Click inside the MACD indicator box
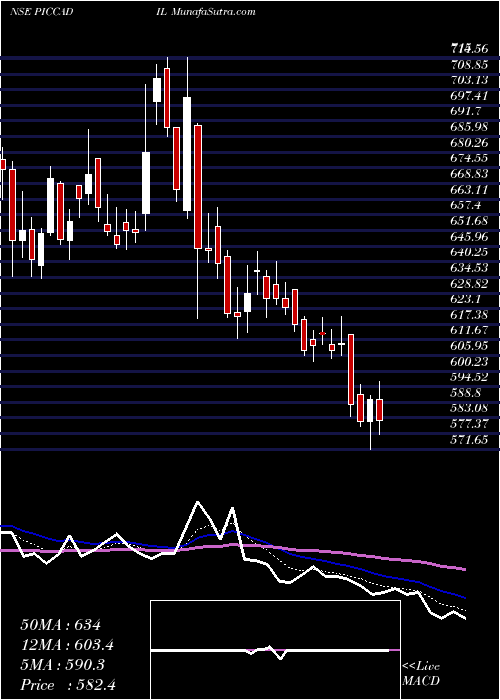The image size is (500, 700). click(x=275, y=650)
